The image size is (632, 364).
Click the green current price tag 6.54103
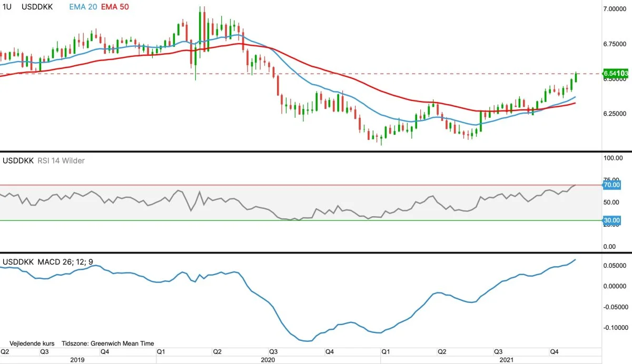[616, 73]
